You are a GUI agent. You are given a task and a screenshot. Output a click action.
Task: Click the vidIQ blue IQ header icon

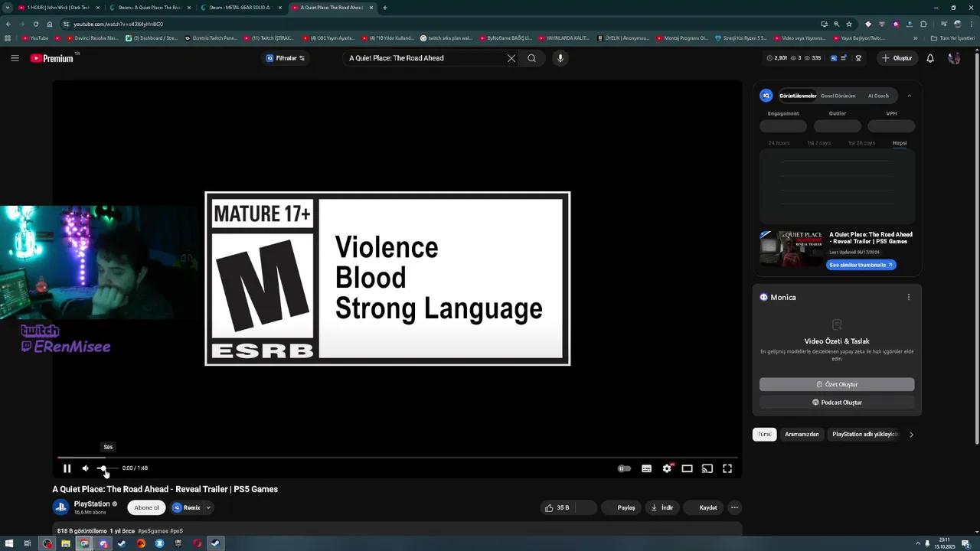click(x=833, y=58)
